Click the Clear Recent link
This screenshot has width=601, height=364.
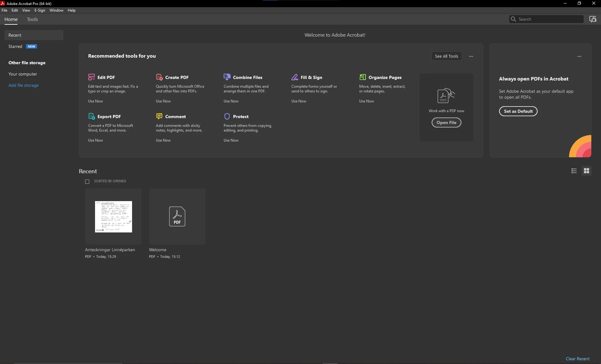tap(577, 359)
